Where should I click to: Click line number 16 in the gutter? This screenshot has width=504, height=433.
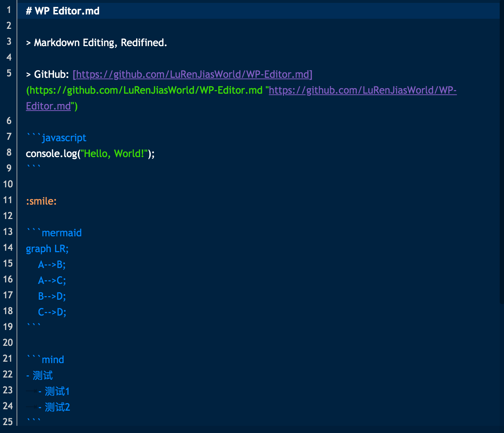[x=8, y=279]
